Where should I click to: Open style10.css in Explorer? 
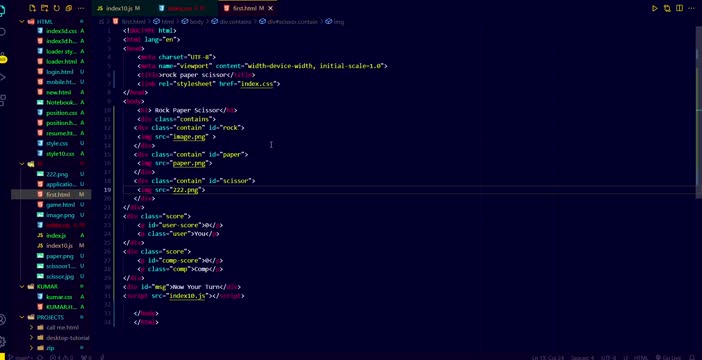pos(60,154)
